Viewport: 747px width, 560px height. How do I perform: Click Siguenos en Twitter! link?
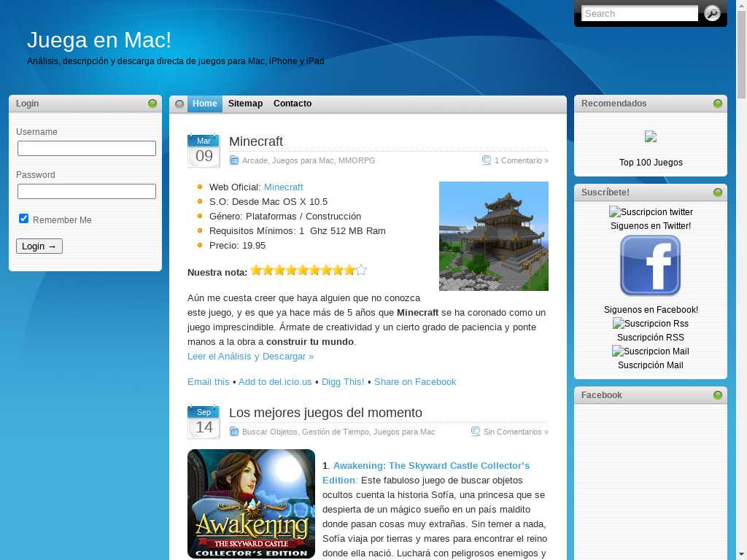click(x=651, y=226)
